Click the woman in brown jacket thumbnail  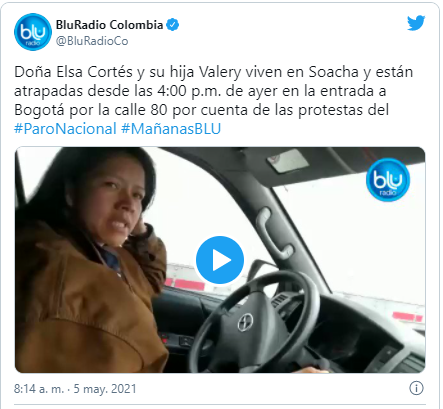[90, 260]
